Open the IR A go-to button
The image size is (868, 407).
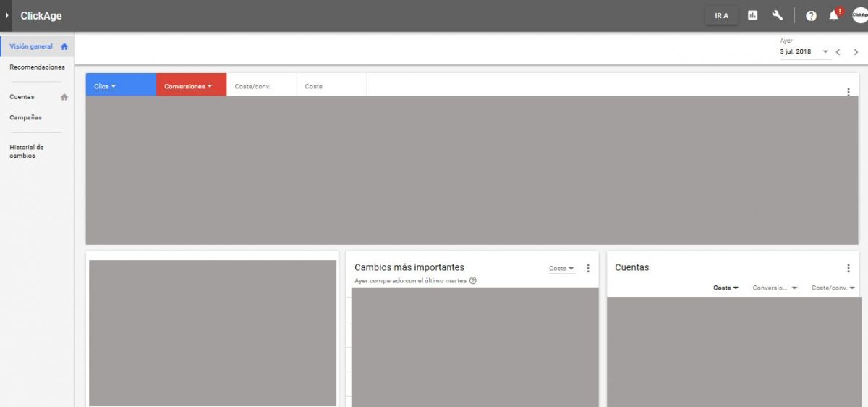[722, 16]
